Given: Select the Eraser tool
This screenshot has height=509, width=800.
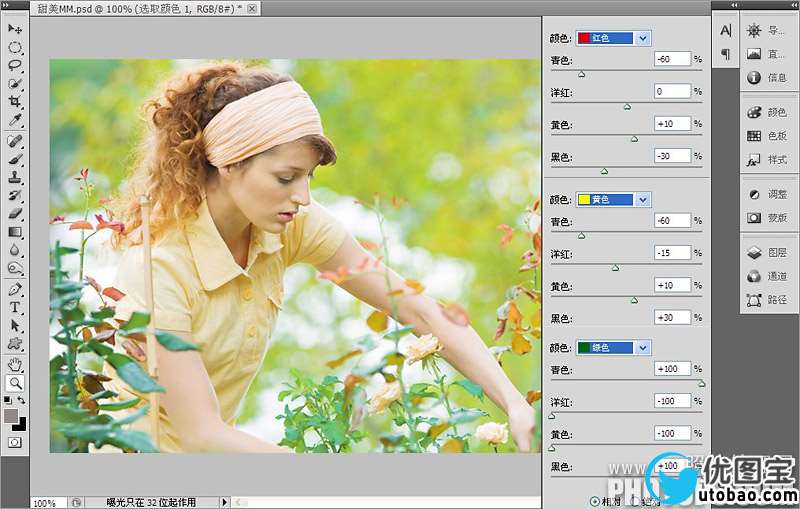Looking at the screenshot, I should coord(15,213).
